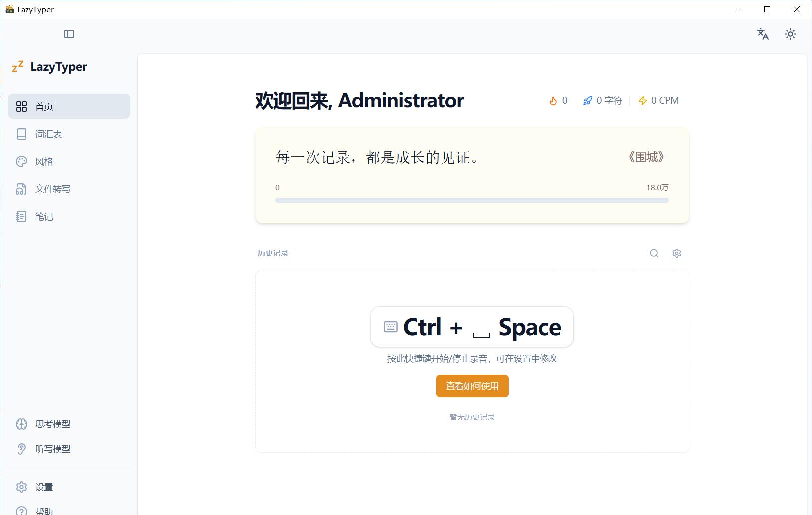812x515 pixels.
Task: Open the 词汇表 vocabulary page
Action: 69,134
